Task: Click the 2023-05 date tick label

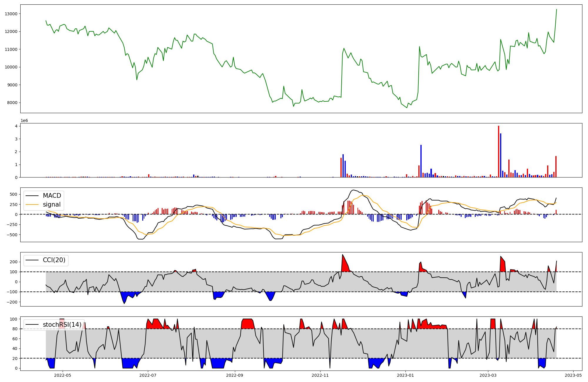Action: point(573,375)
